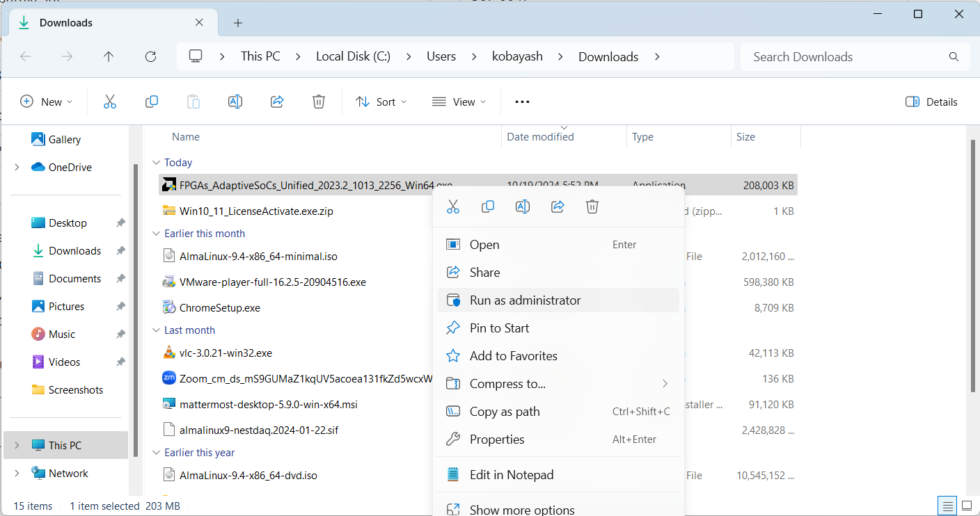Click the Copy icon in the toolbar

pyautogui.click(x=152, y=102)
